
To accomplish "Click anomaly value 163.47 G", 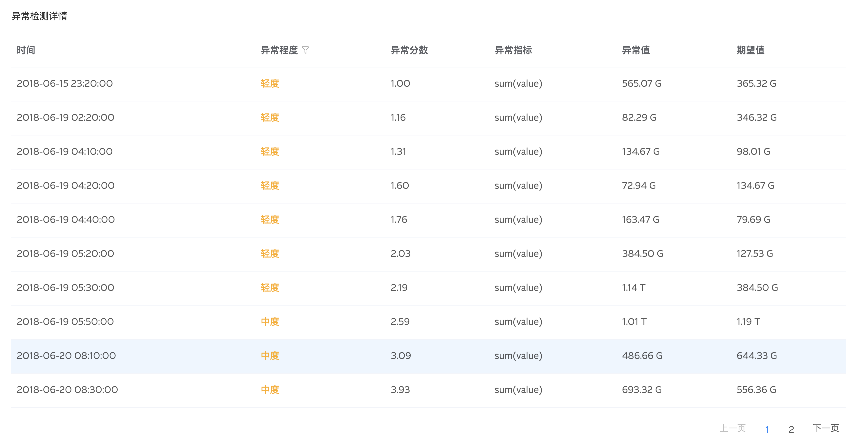I will [x=641, y=220].
